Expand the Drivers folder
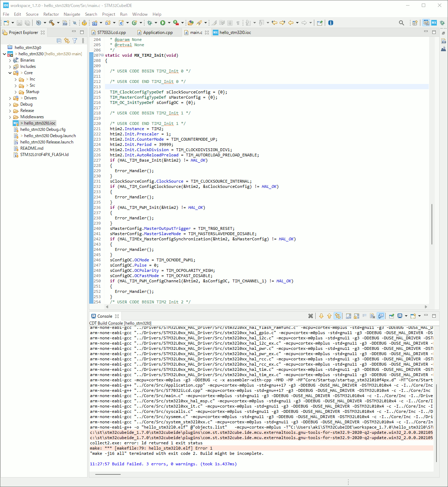 (10, 98)
